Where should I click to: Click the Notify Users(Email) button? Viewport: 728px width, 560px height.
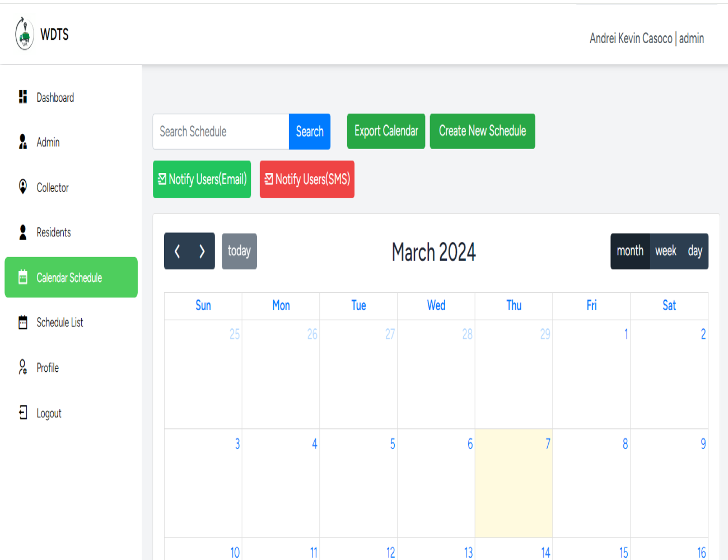[202, 179]
